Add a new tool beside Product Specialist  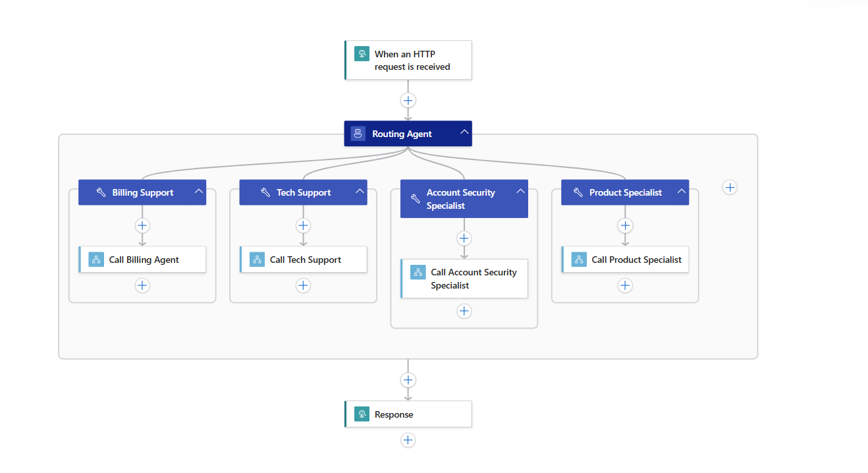(729, 187)
